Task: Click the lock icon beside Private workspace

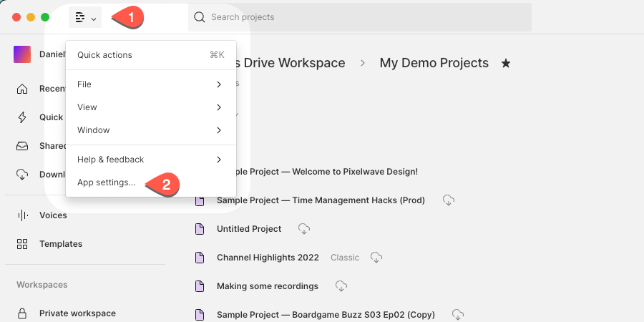Action: tap(22, 313)
